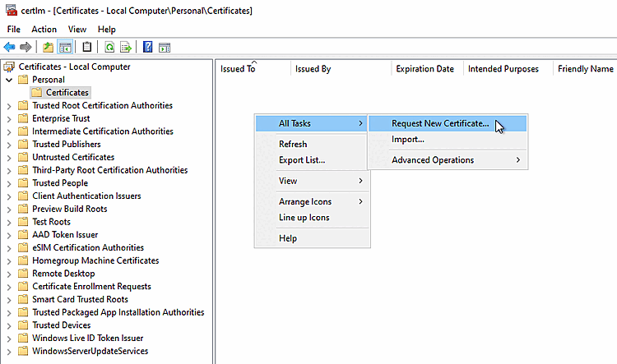This screenshot has height=364, width=617.
Task: Select the Remote Desktop folder in tree
Action: tap(63, 274)
